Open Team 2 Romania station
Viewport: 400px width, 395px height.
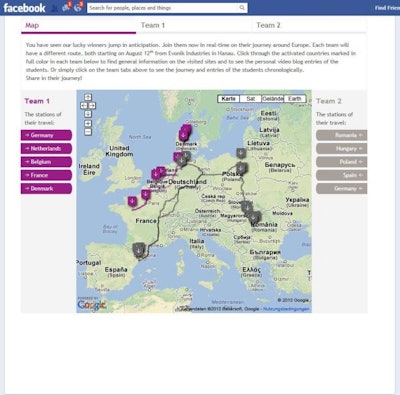tap(342, 135)
